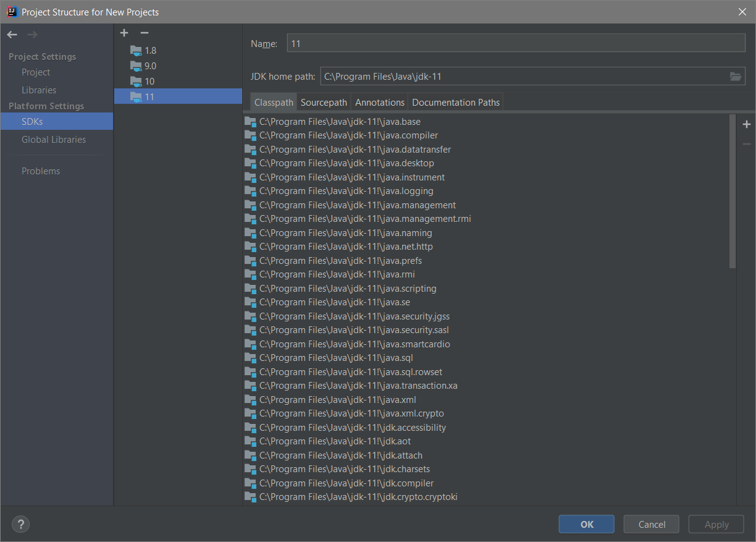Remove selected SDK with minus icon

pos(145,33)
